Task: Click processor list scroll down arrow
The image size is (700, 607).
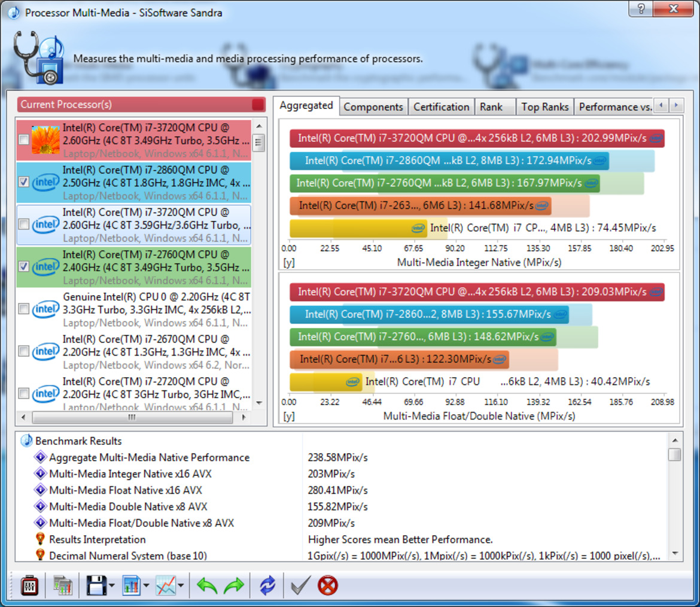Action: click(x=258, y=402)
